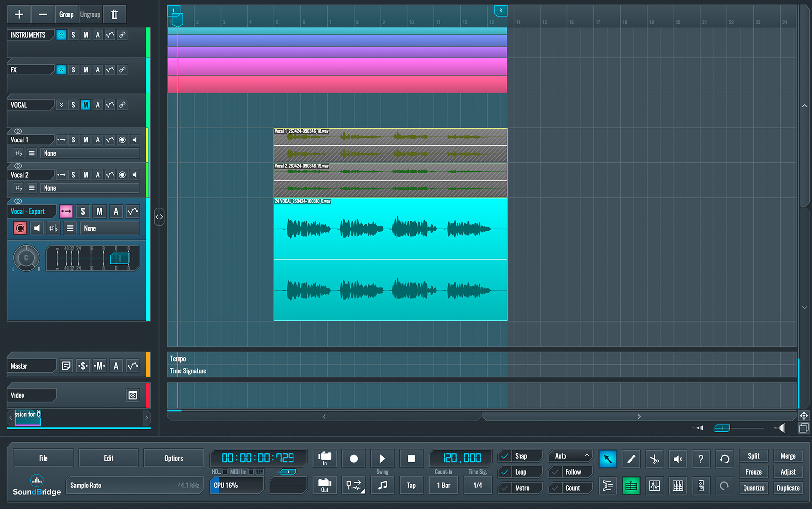Open the 4/4 time signature selector
This screenshot has height=509, width=812.
[477, 486]
